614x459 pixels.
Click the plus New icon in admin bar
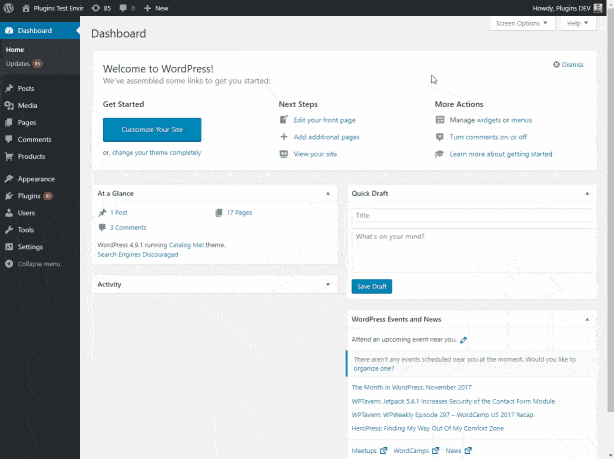pyautogui.click(x=147, y=8)
